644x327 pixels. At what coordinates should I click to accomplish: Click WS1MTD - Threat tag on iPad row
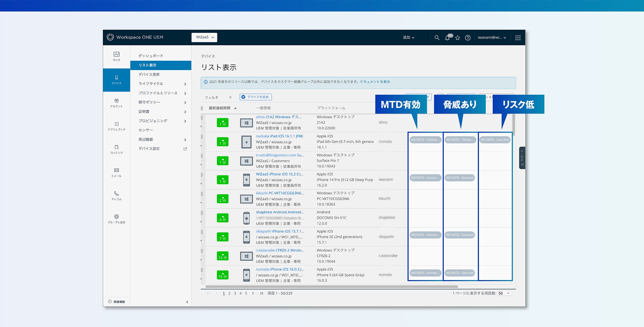coord(460,140)
